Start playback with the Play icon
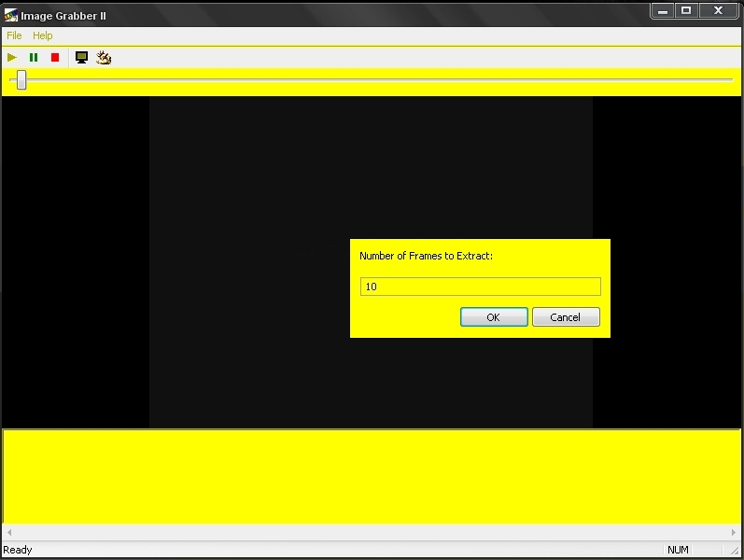Viewport: 744px width, 560px height. point(12,58)
